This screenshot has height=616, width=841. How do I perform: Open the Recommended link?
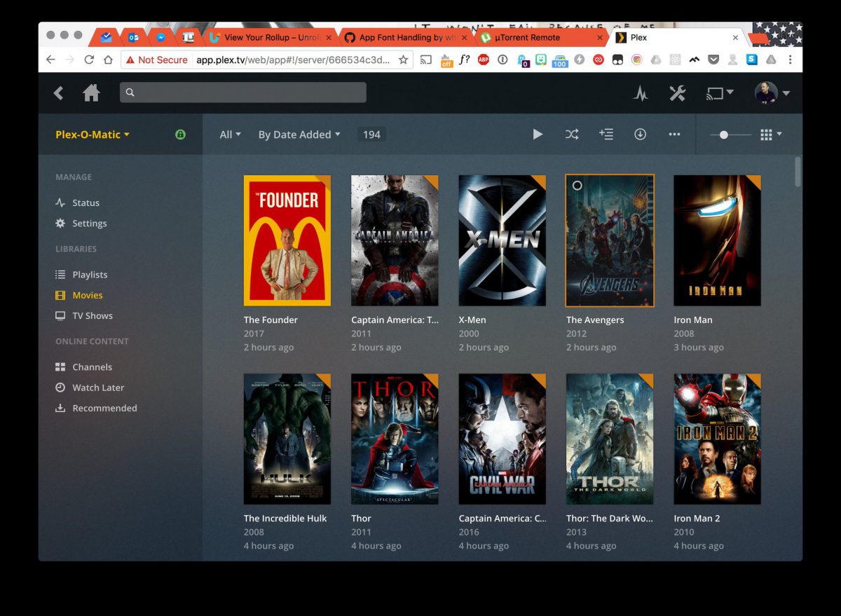(105, 408)
